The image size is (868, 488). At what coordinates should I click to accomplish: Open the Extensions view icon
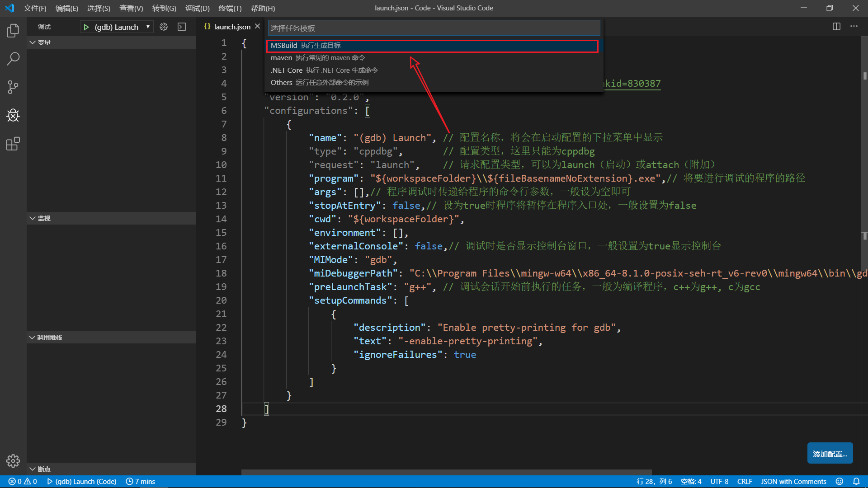click(x=13, y=144)
